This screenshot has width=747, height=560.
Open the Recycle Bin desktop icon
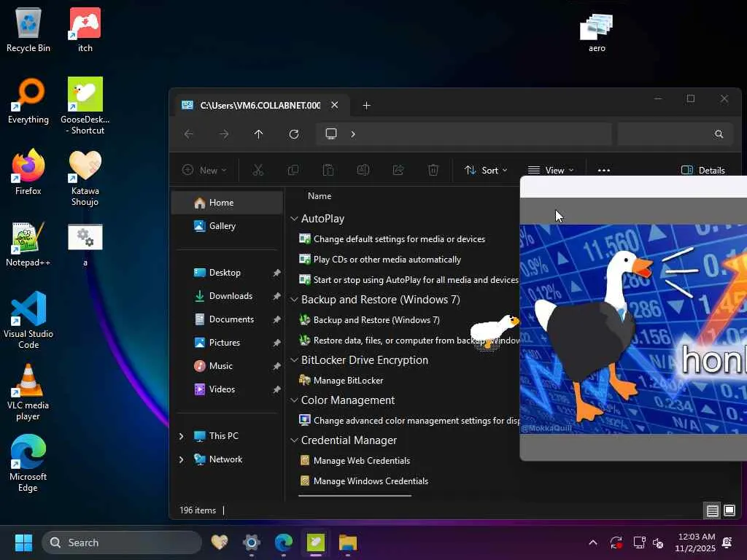pos(28,29)
